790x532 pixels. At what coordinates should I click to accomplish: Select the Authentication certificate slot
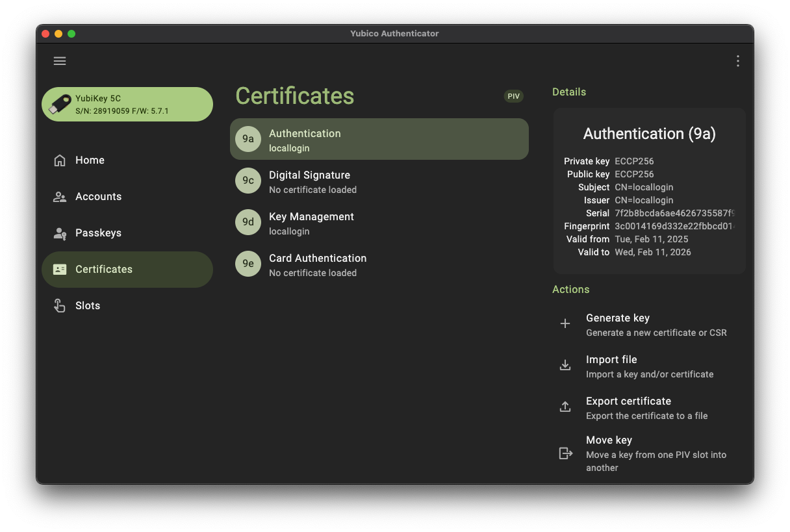[x=379, y=139]
